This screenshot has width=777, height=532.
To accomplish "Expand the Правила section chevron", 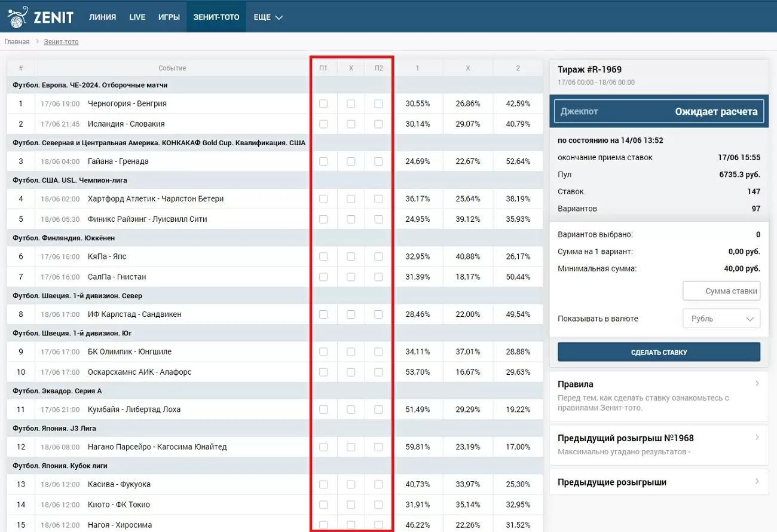I will pos(757,383).
